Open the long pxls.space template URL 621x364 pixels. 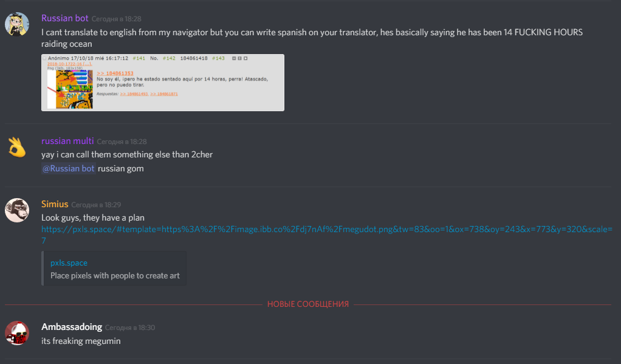coord(326,235)
